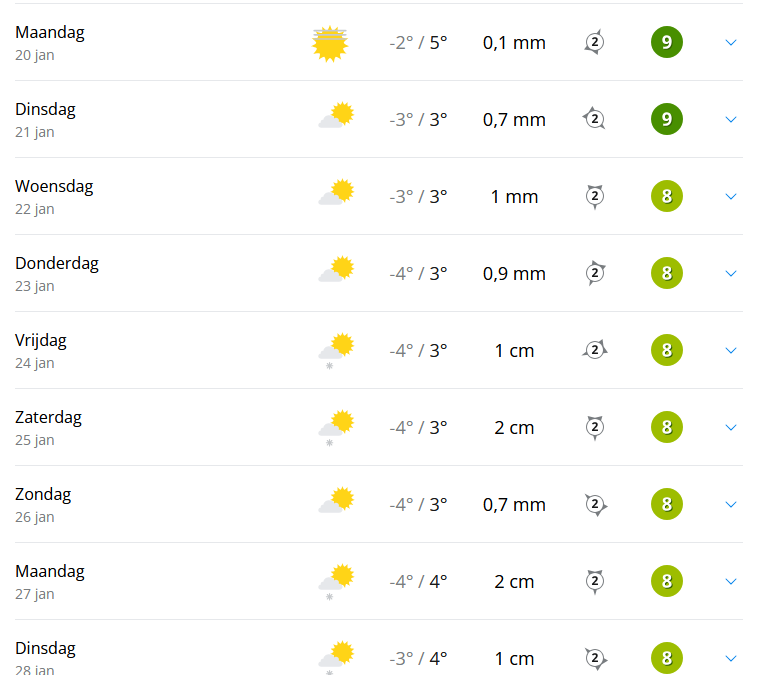Image resolution: width=777 pixels, height=675 pixels.
Task: Click the wind icon for Maandag 27 jan
Action: tap(595, 582)
